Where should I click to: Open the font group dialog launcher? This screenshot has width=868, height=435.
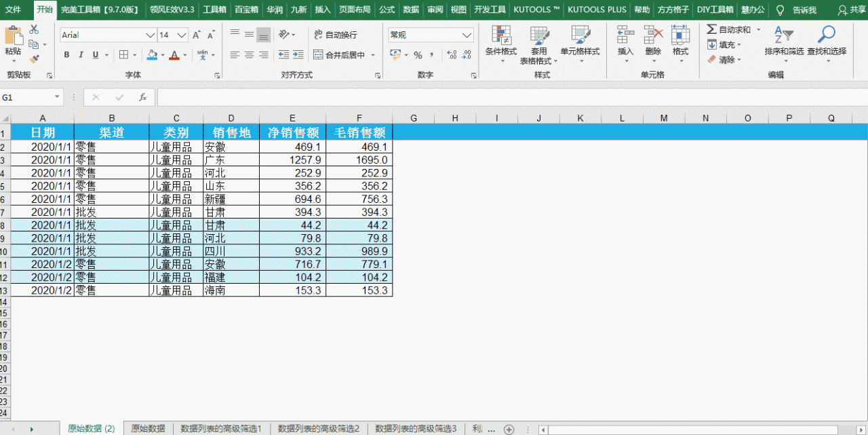coord(218,76)
